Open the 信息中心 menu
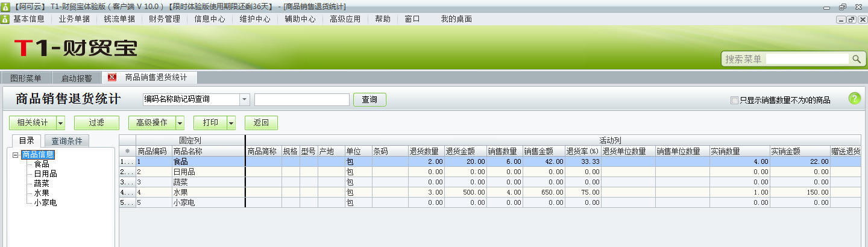This screenshot has width=868, height=247. point(210,19)
